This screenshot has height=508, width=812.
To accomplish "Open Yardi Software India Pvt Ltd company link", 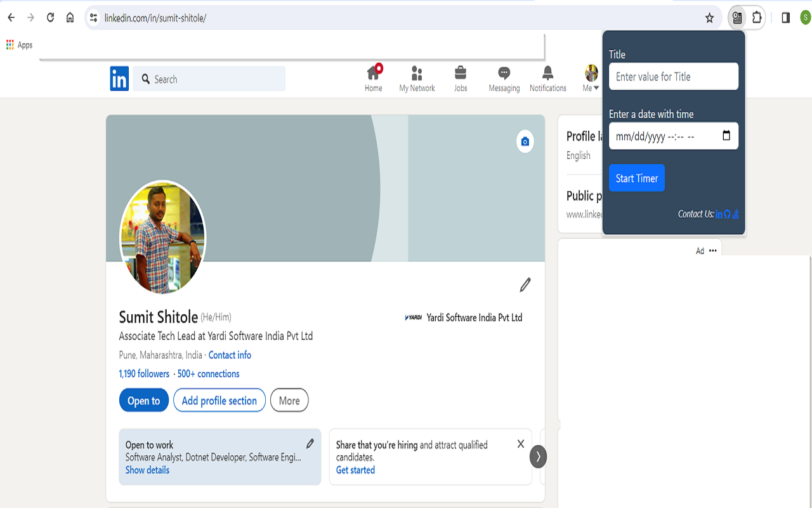I will (x=463, y=317).
